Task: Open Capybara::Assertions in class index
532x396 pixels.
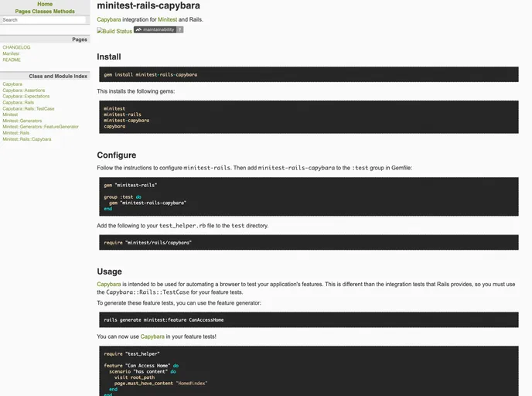Action: [24, 90]
